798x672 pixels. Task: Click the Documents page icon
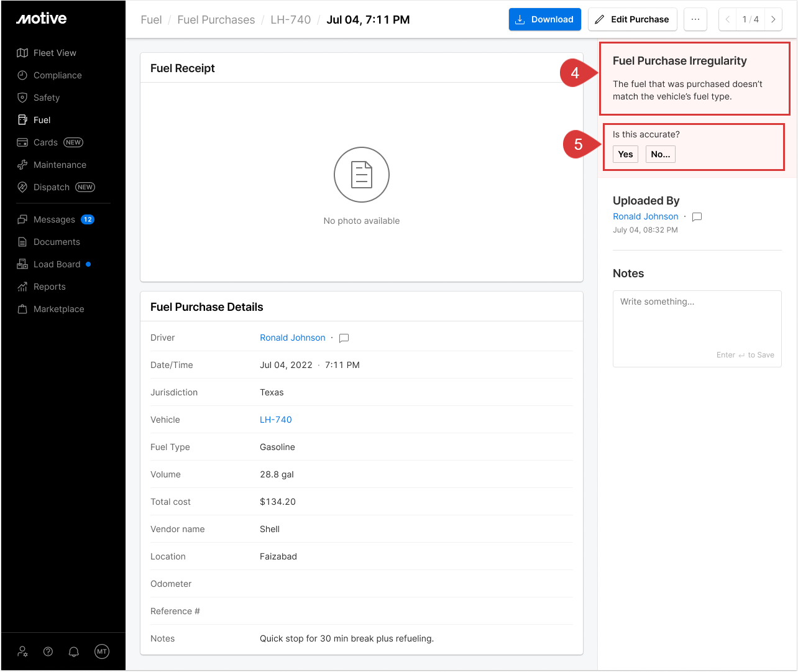click(x=22, y=242)
